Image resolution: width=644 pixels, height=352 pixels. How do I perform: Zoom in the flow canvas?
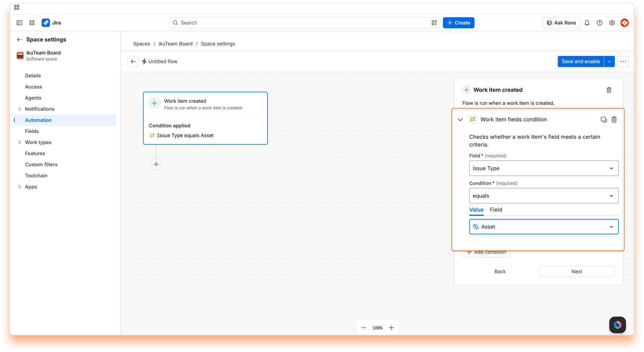391,328
